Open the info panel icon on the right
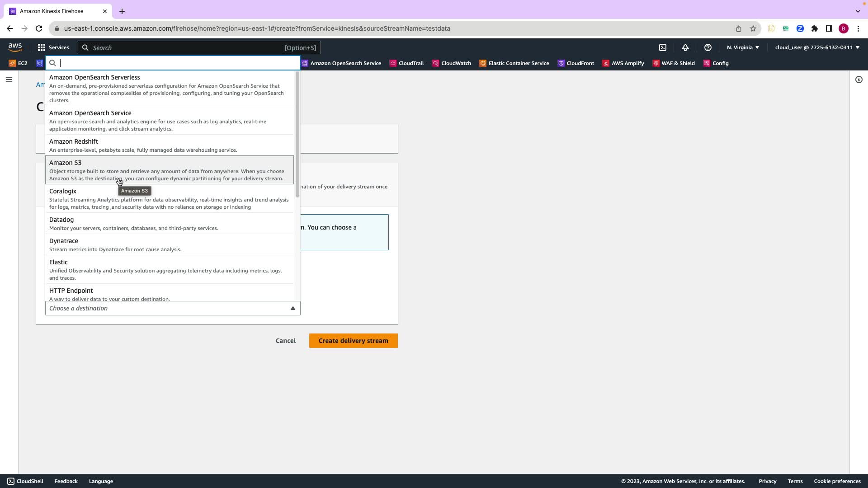 coord(859,80)
